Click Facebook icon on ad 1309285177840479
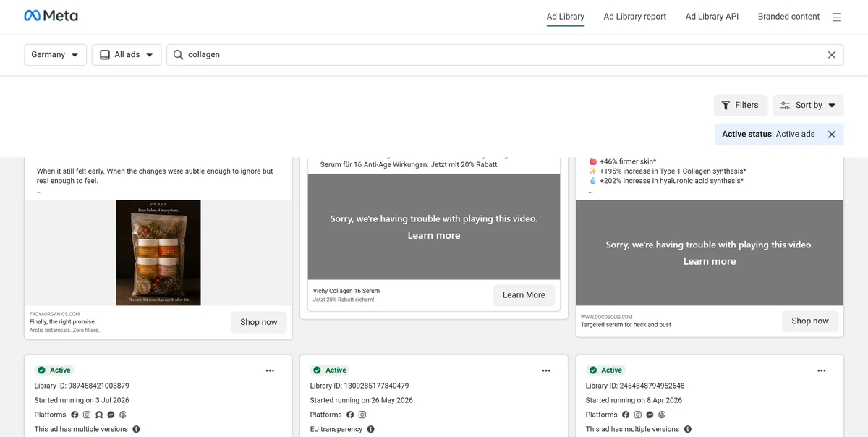Viewport: 868px width, 437px height. tap(350, 415)
